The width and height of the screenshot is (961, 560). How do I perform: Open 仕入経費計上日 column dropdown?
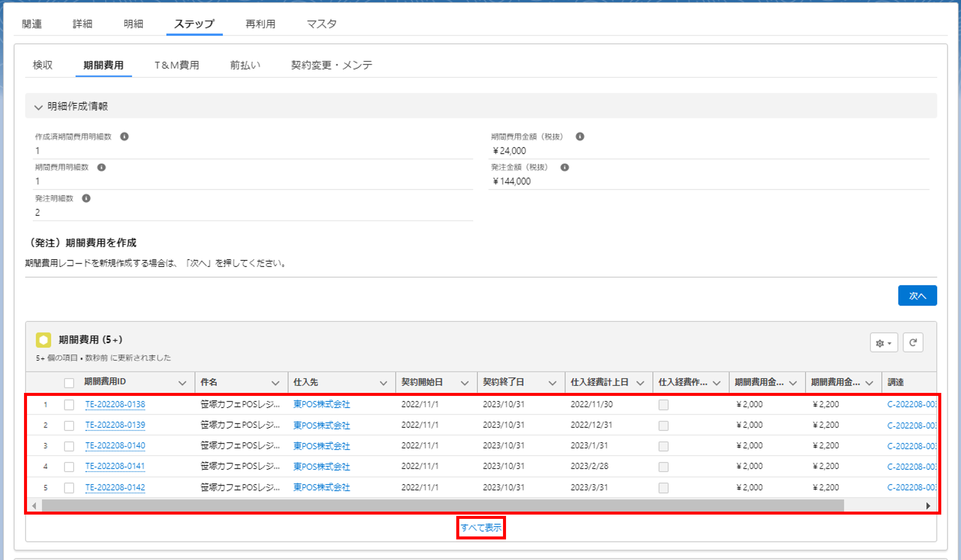click(x=640, y=383)
